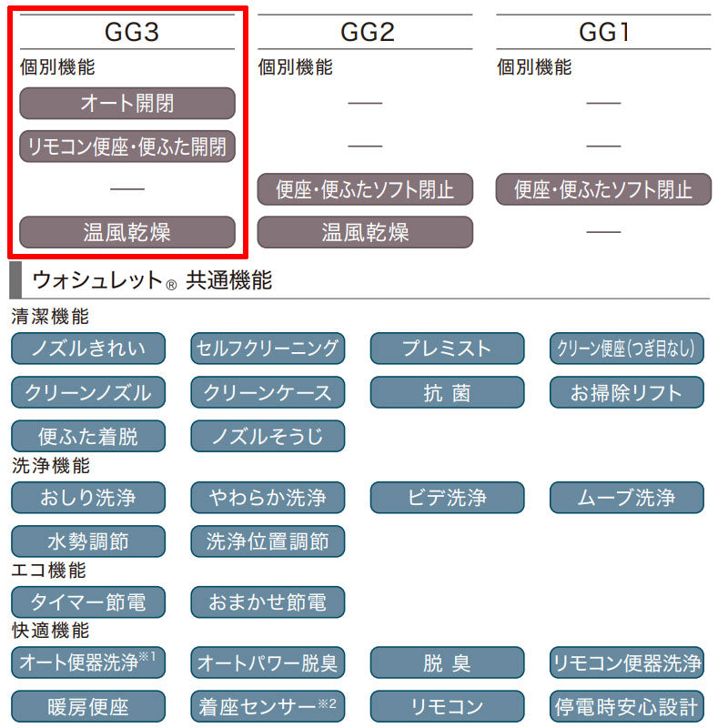Select the クリーンノズル feature badge
Viewport: 728px width, 728px height.
point(88,392)
